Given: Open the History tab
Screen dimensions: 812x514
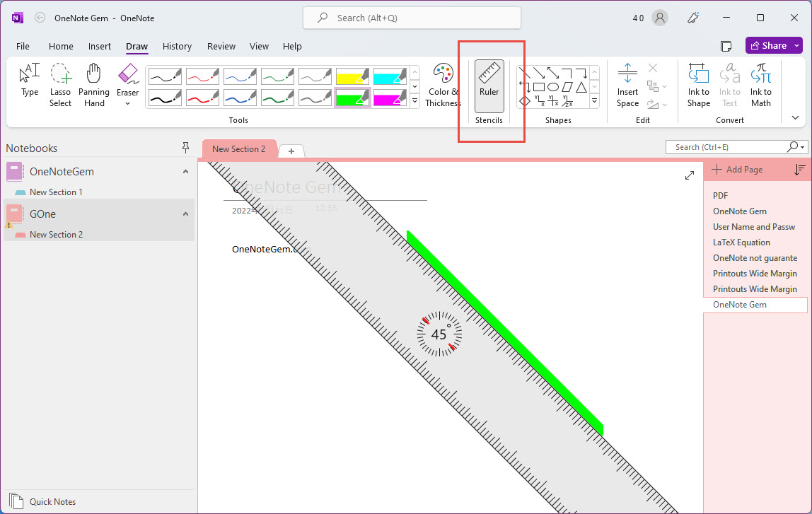Looking at the screenshot, I should click(x=177, y=47).
